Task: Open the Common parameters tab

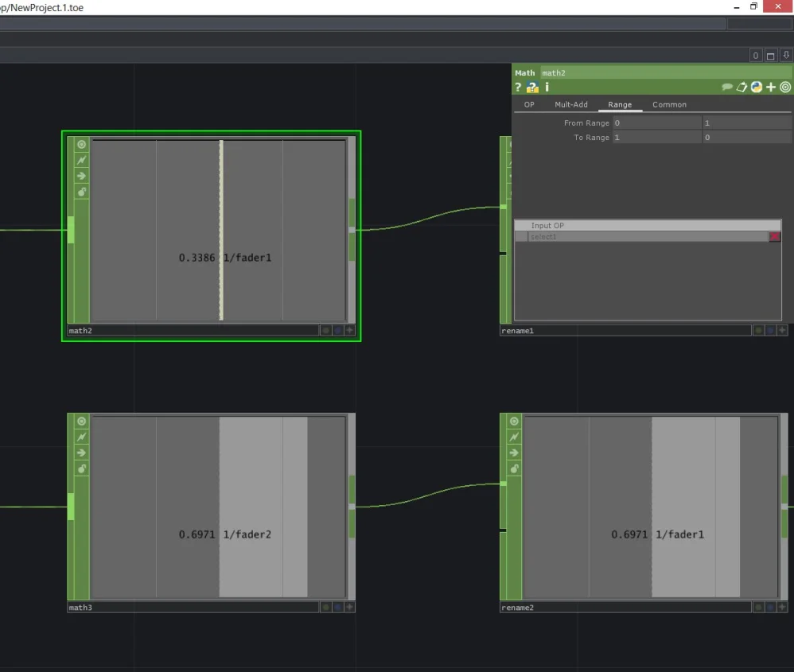Action: (669, 105)
